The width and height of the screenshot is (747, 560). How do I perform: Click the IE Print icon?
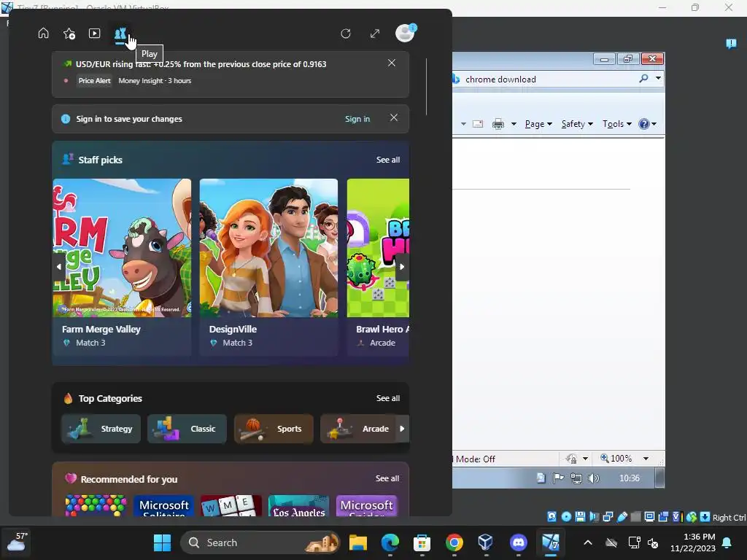click(498, 124)
